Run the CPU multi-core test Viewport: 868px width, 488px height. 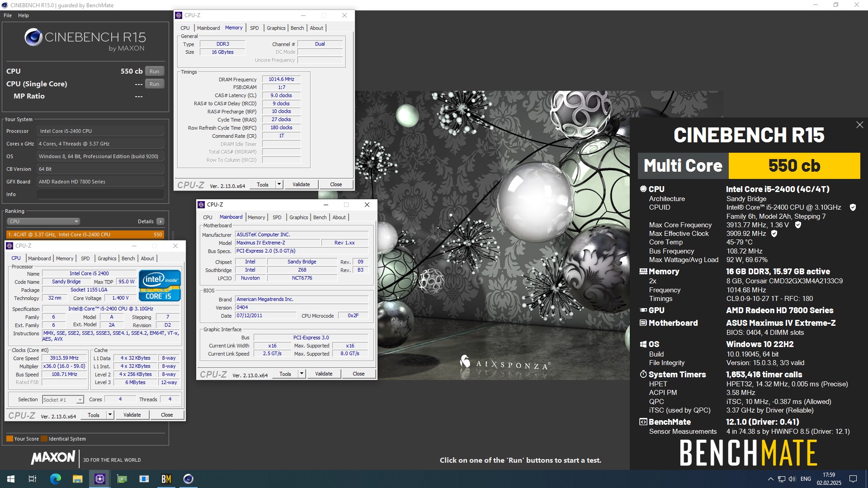[x=154, y=71]
